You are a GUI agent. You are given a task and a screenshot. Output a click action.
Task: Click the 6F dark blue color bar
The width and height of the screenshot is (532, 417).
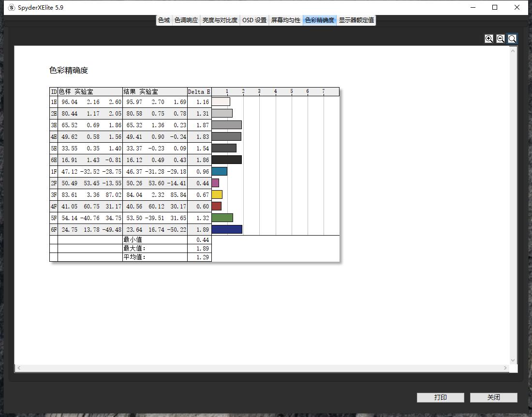coord(227,230)
